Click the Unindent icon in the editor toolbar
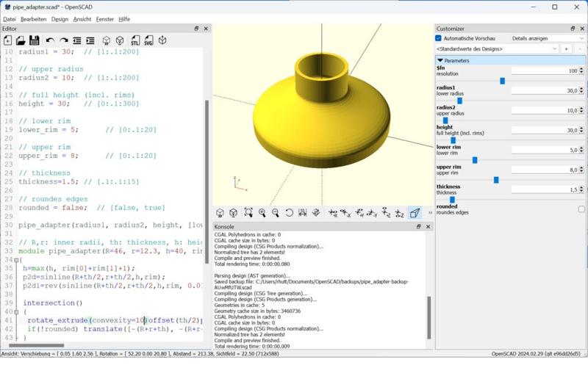The height and width of the screenshot is (376, 588). point(77,40)
